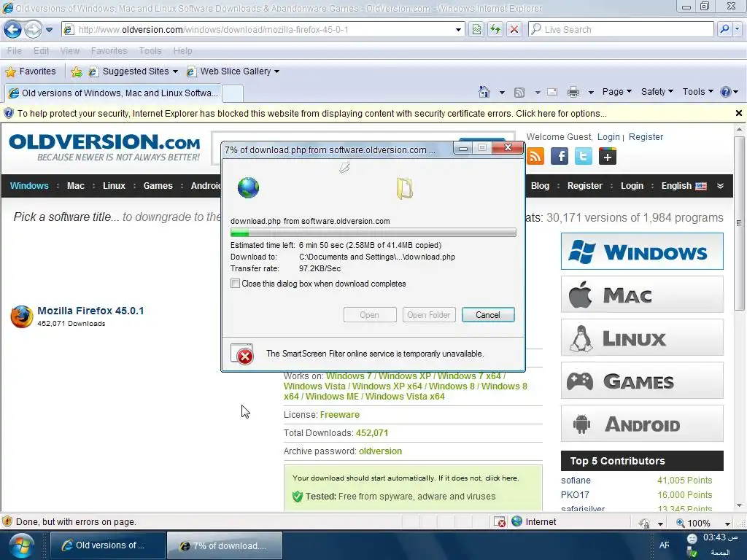Select Windows in the site navigation
This screenshot has height=560, width=747.
(29, 186)
